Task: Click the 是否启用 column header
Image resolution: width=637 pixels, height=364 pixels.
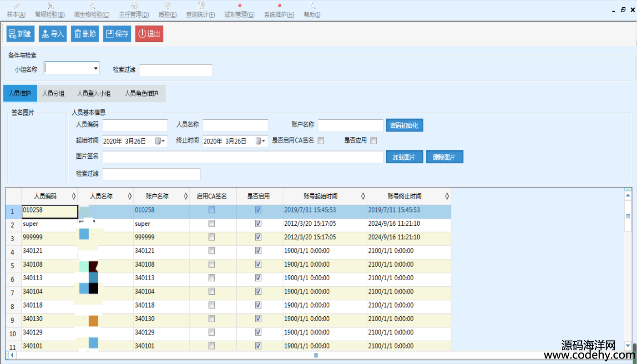Action: (x=258, y=196)
